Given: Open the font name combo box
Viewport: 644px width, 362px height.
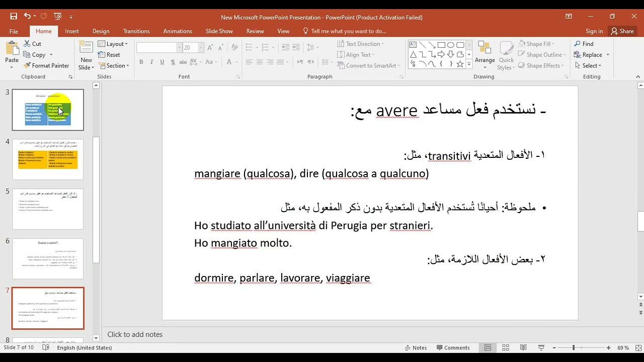Looking at the screenshot, I should (x=159, y=47).
